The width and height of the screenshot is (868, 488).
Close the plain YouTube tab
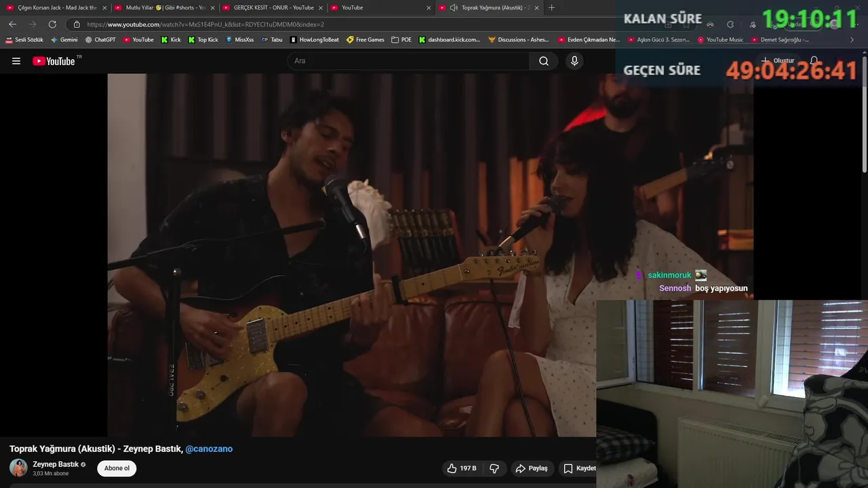tap(429, 7)
